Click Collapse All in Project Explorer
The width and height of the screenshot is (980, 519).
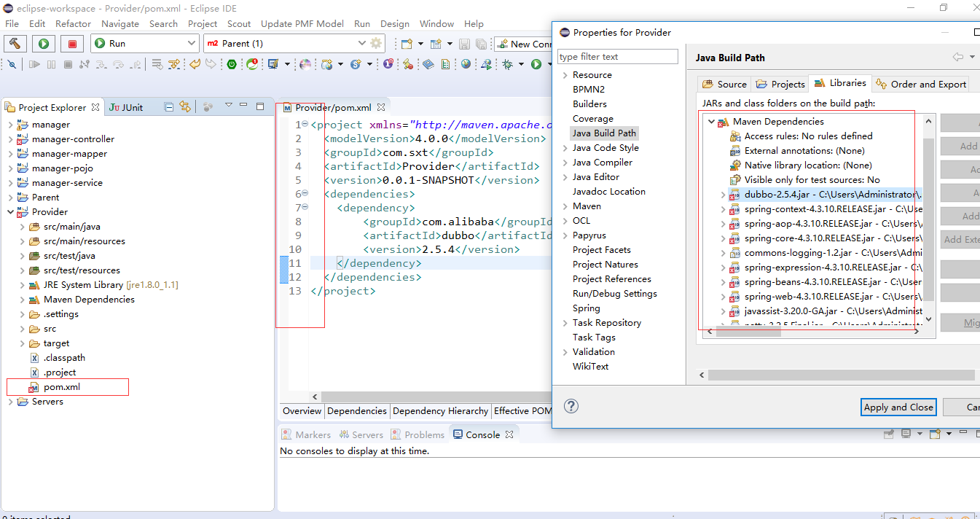coord(169,106)
